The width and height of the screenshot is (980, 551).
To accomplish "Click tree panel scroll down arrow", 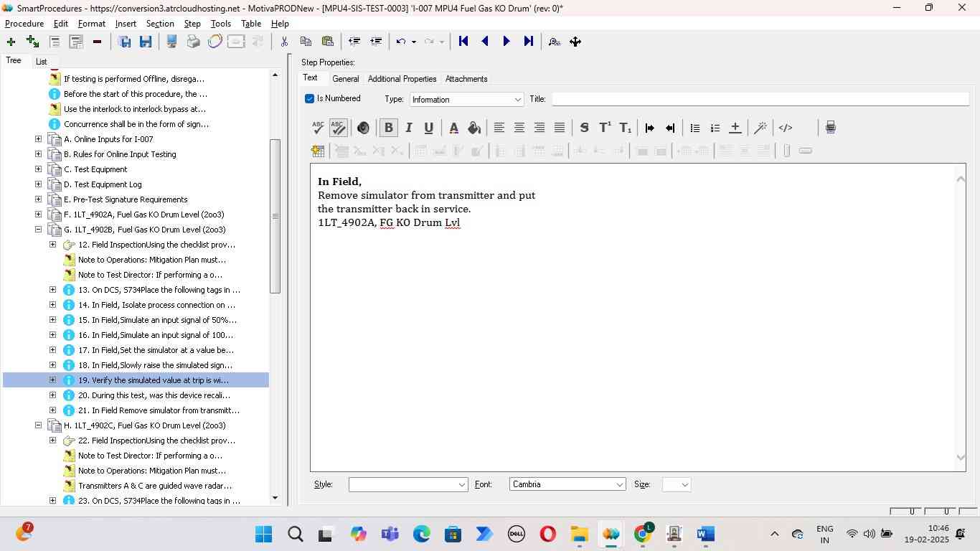I will coord(275,498).
